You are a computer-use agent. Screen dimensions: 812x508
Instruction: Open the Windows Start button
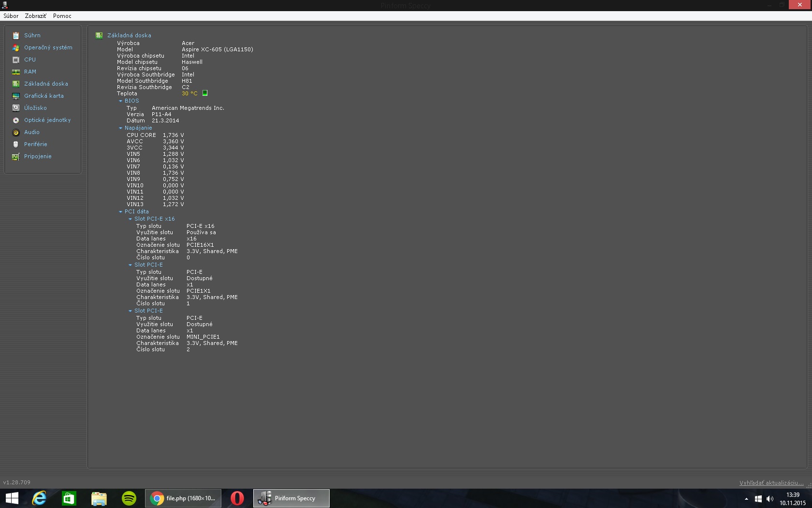click(12, 498)
